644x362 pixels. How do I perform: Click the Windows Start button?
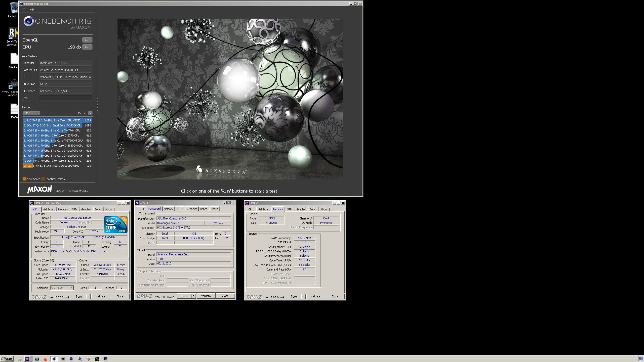pos(7,359)
